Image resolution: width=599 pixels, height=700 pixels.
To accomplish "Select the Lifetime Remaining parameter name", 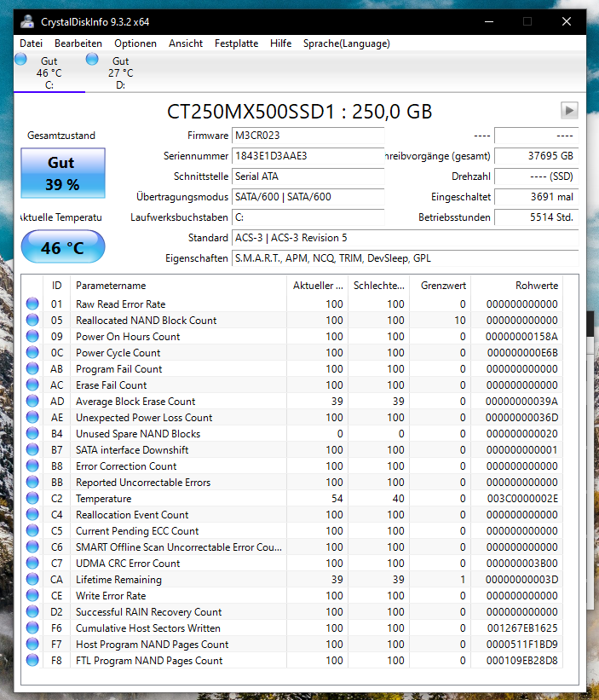I will tap(118, 580).
